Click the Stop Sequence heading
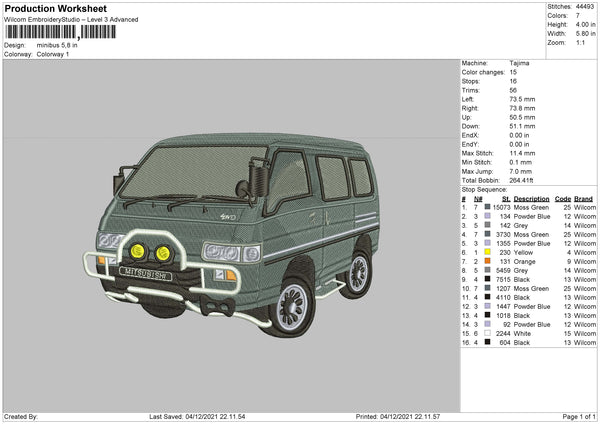The height and width of the screenshot is (424, 600). (485, 189)
